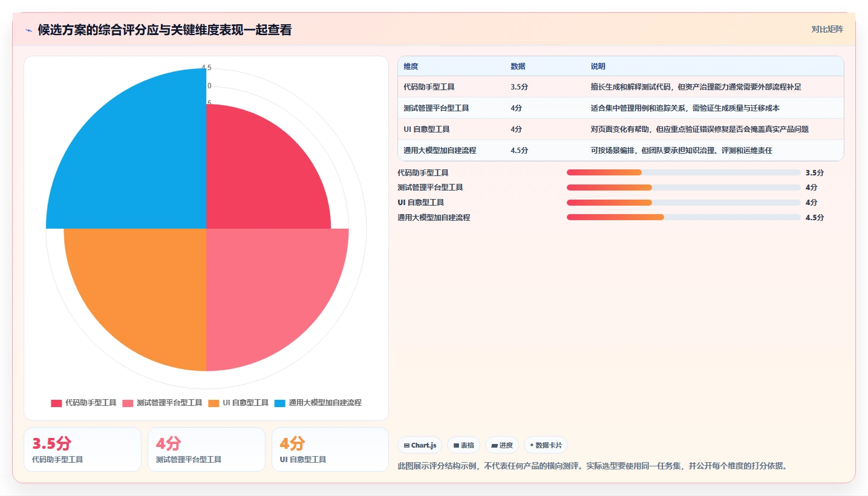Click the 表格 tag chip
Screen dimensions: 868x496
point(463,445)
